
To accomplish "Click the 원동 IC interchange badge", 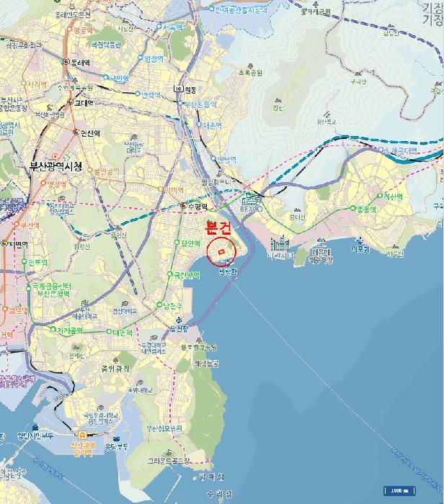I will (178, 89).
